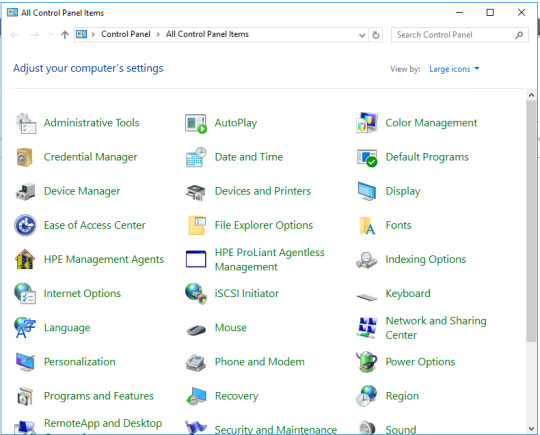Image resolution: width=540 pixels, height=435 pixels.
Task: Open the Internet Options globe icon
Action: (x=25, y=293)
